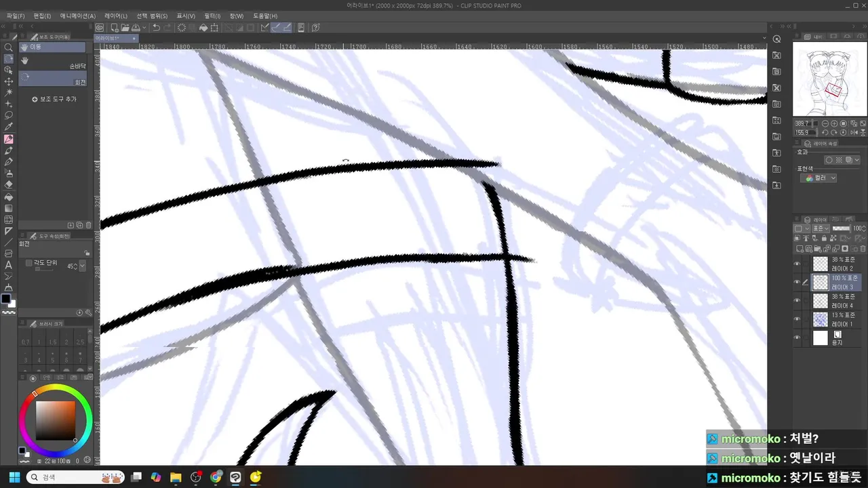The image size is (868, 488).
Task: Create new canvas via the command bar icon
Action: (115, 28)
